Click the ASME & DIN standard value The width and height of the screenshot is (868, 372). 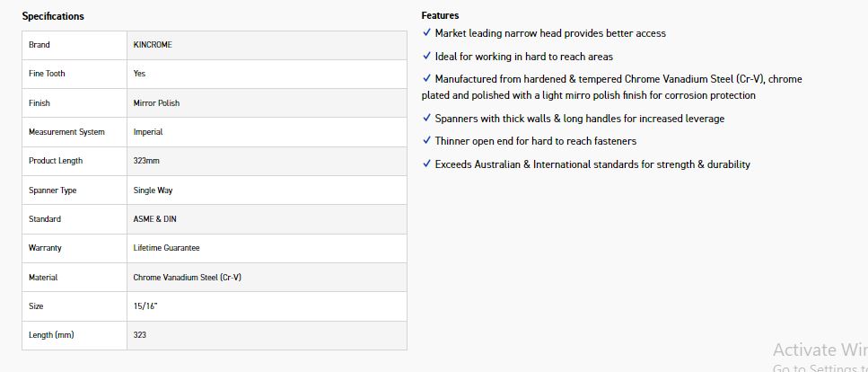[x=154, y=219]
